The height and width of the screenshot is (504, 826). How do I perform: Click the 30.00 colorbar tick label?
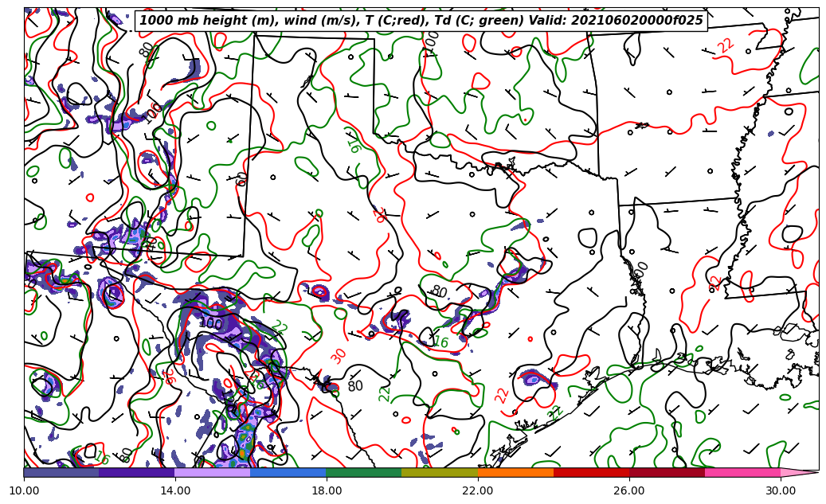click(781, 491)
